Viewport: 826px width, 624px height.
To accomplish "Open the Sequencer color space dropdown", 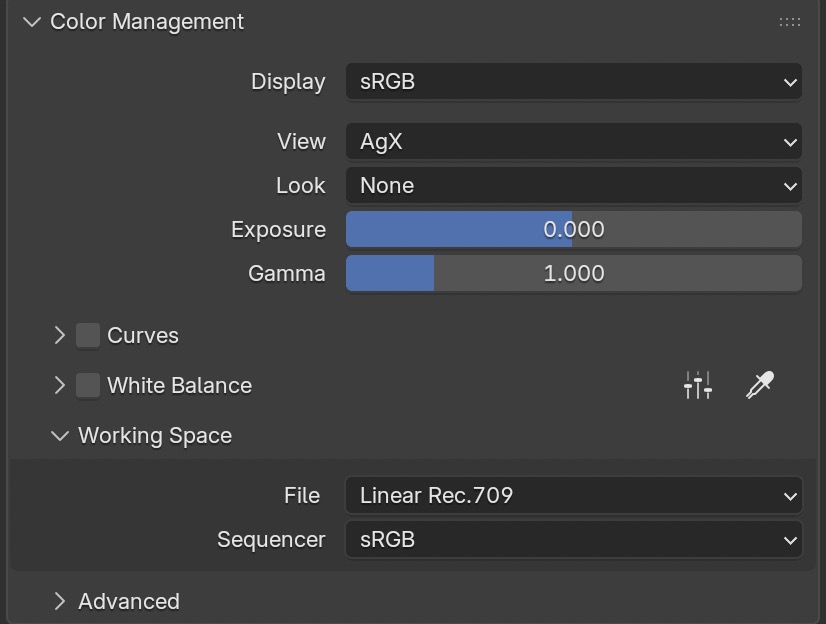I will click(x=573, y=539).
